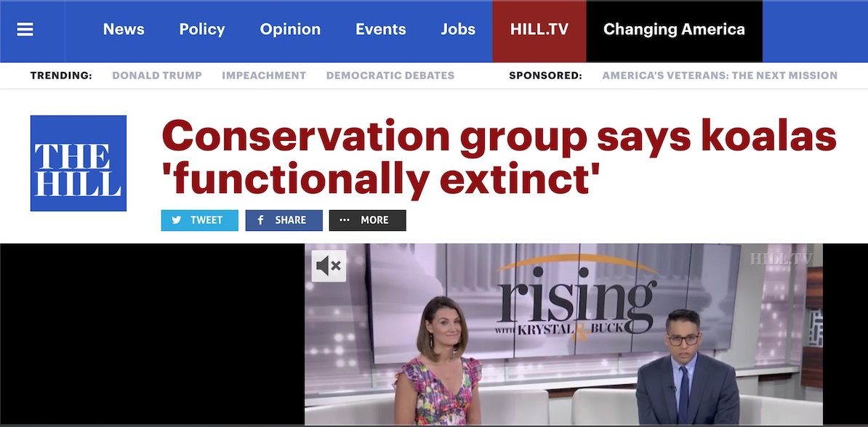Image resolution: width=868 pixels, height=427 pixels.
Task: Navigate to the Events page
Action: pyautogui.click(x=381, y=29)
